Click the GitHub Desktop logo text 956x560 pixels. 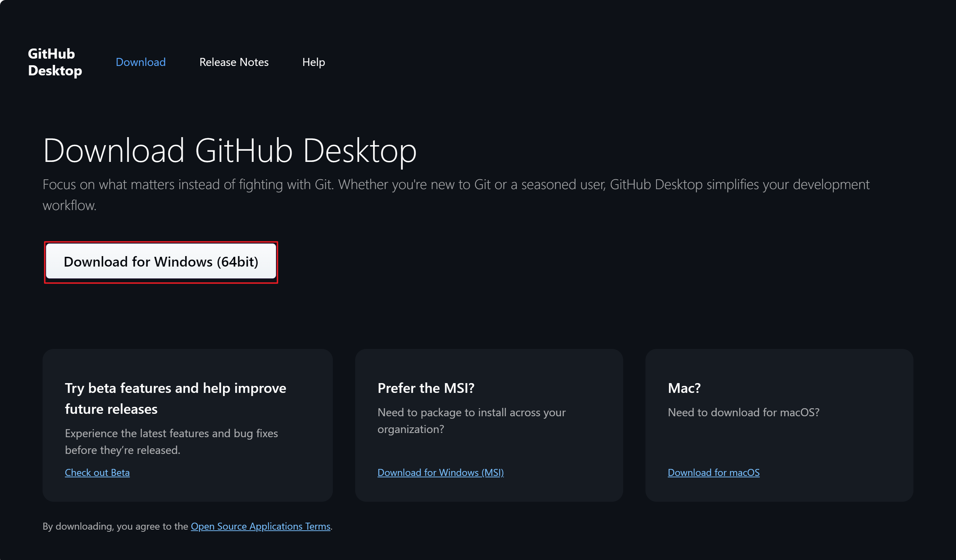tap(55, 62)
